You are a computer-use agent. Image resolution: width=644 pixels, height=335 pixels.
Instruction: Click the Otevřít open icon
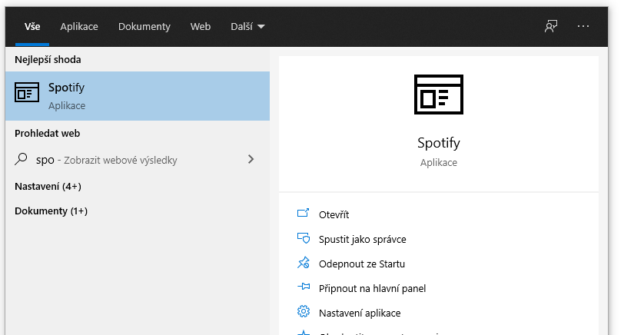303,214
